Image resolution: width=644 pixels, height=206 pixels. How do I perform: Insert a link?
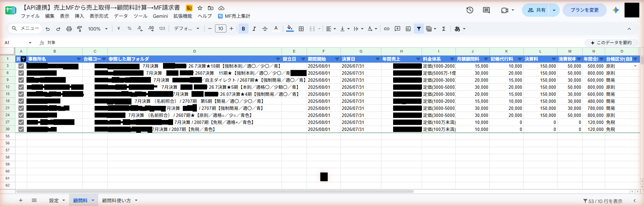point(387,29)
